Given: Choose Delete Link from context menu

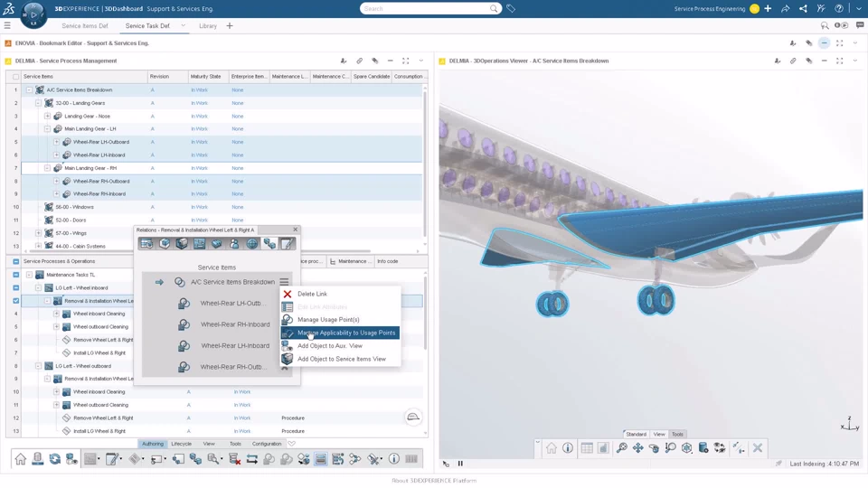Looking at the screenshot, I should [x=341, y=294].
